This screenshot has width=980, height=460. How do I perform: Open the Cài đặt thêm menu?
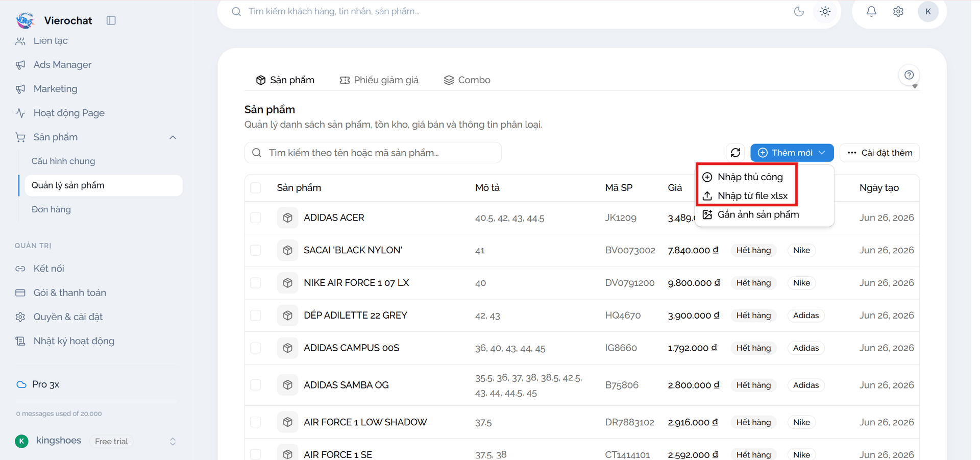pos(879,153)
